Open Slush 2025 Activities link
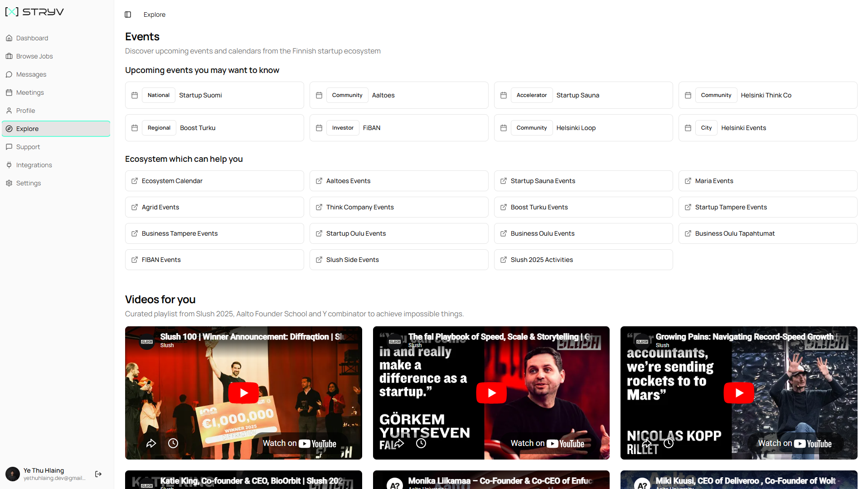Viewport: 868px width, 489px height. (583, 260)
